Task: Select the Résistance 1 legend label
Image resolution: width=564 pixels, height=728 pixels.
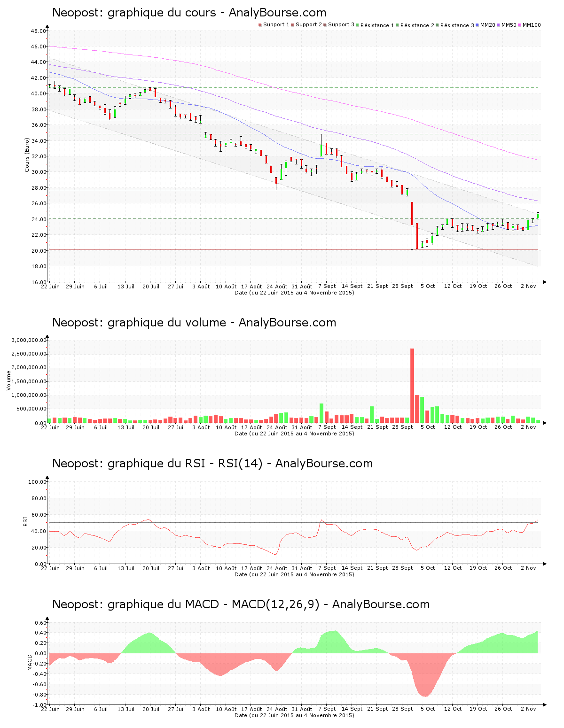Action: tap(377, 25)
